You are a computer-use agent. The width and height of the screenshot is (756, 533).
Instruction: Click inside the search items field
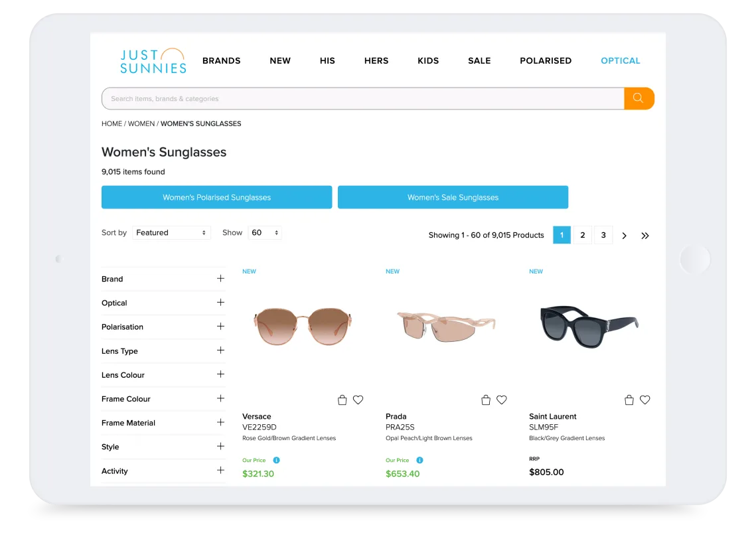point(362,98)
